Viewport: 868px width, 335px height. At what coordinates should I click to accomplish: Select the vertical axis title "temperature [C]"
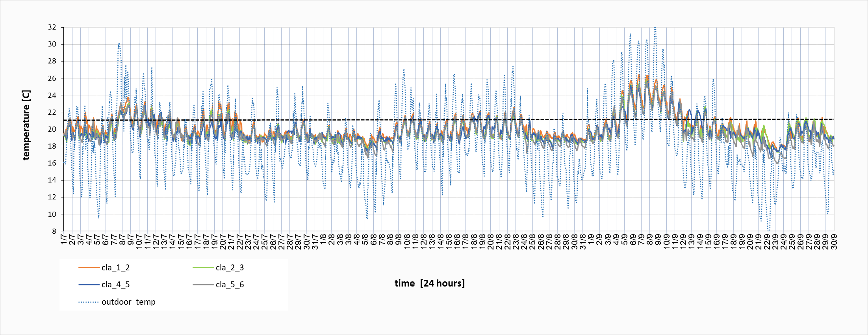tap(26, 125)
